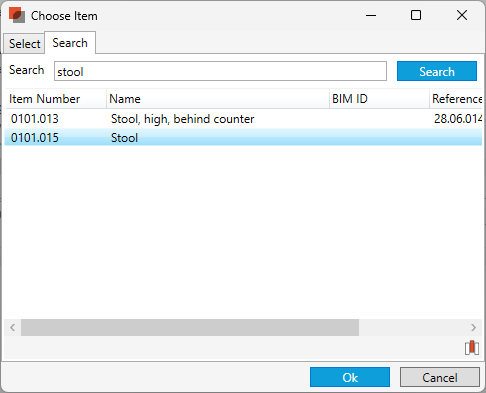Minimize the Choose Item window
Viewport: 486px width, 393px height.
click(371, 15)
